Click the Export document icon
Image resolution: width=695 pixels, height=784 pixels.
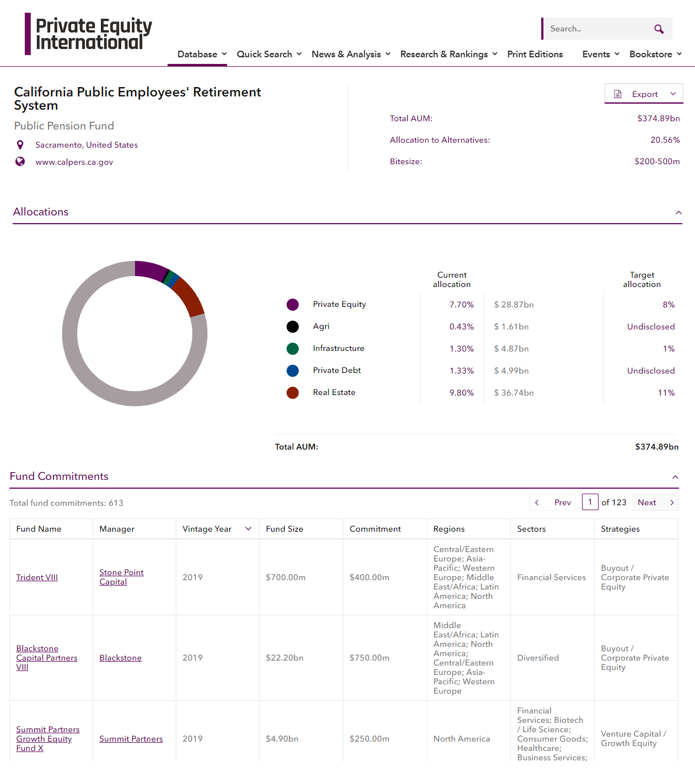(618, 94)
